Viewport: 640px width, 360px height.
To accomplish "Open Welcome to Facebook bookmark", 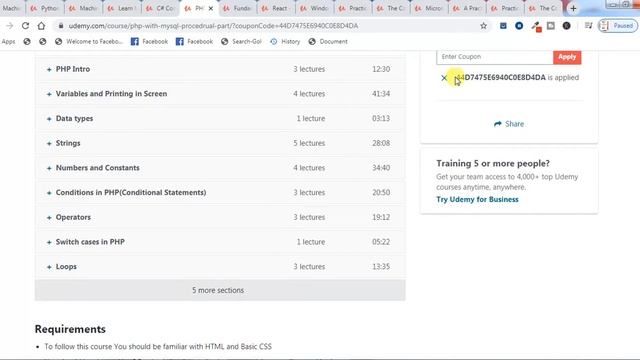I will tap(89, 42).
